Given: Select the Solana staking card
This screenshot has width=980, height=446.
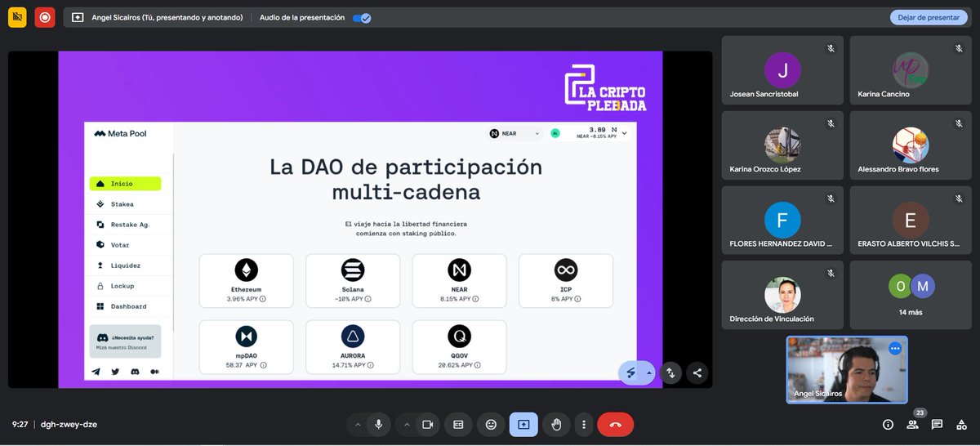Looking at the screenshot, I should point(353,283).
